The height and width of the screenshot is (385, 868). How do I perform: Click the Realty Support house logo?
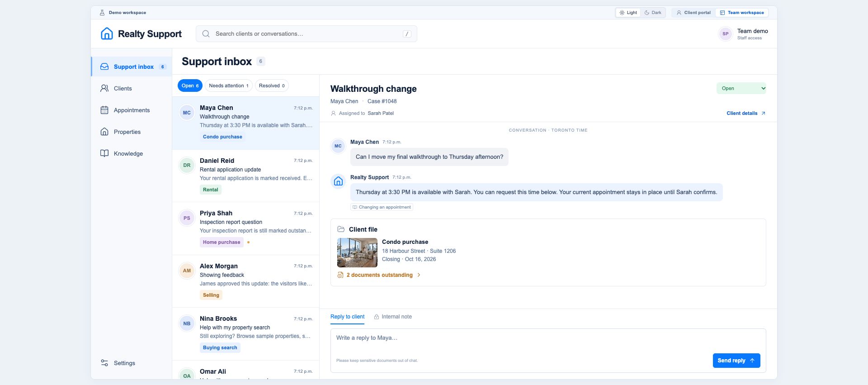(x=107, y=33)
